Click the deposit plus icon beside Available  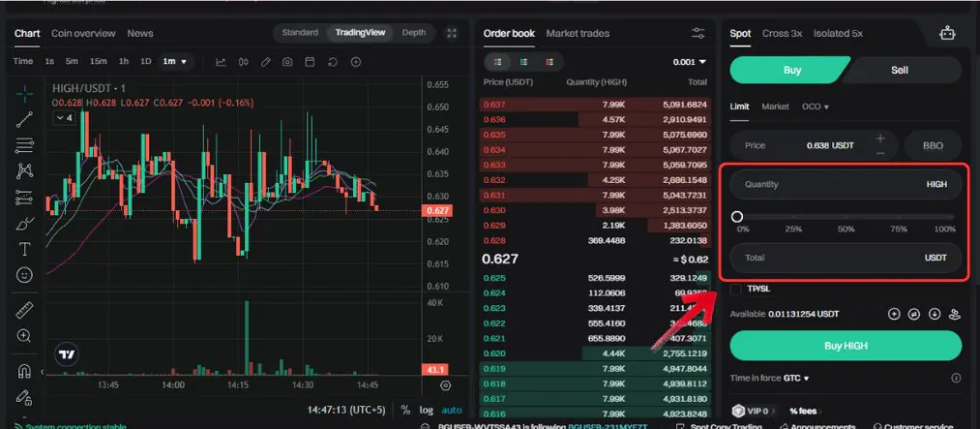(x=894, y=314)
